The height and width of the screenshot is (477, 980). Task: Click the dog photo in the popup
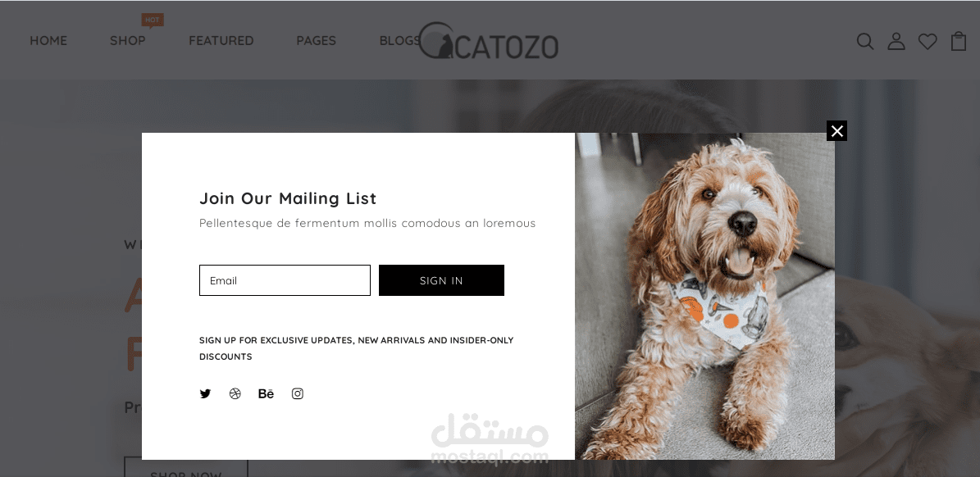pyautogui.click(x=704, y=296)
